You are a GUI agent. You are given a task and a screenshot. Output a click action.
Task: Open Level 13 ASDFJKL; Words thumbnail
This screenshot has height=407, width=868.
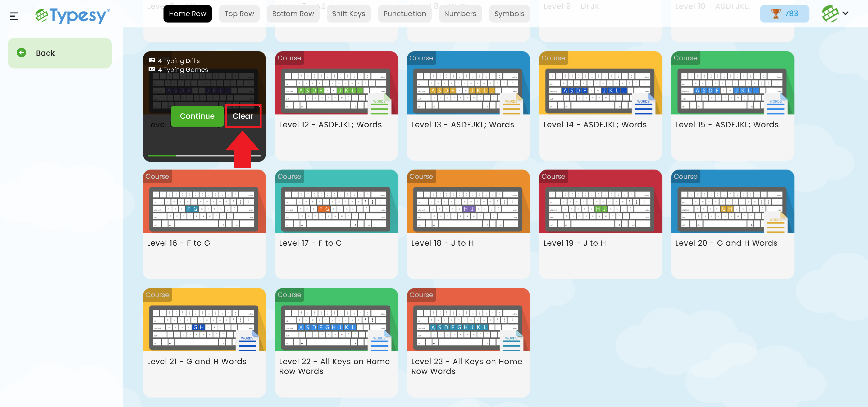(468, 83)
